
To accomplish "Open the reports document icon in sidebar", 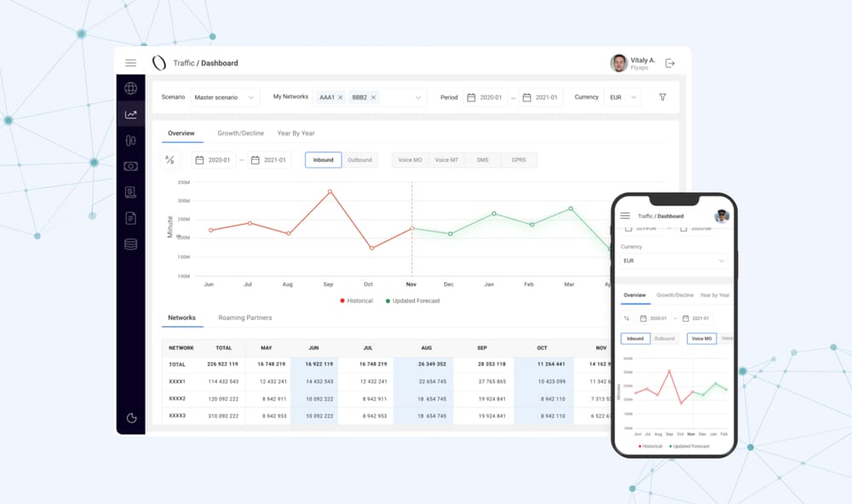I will [x=130, y=217].
